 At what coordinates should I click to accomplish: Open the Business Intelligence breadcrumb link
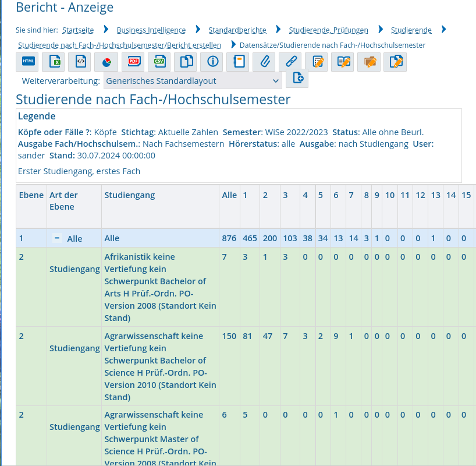151,30
